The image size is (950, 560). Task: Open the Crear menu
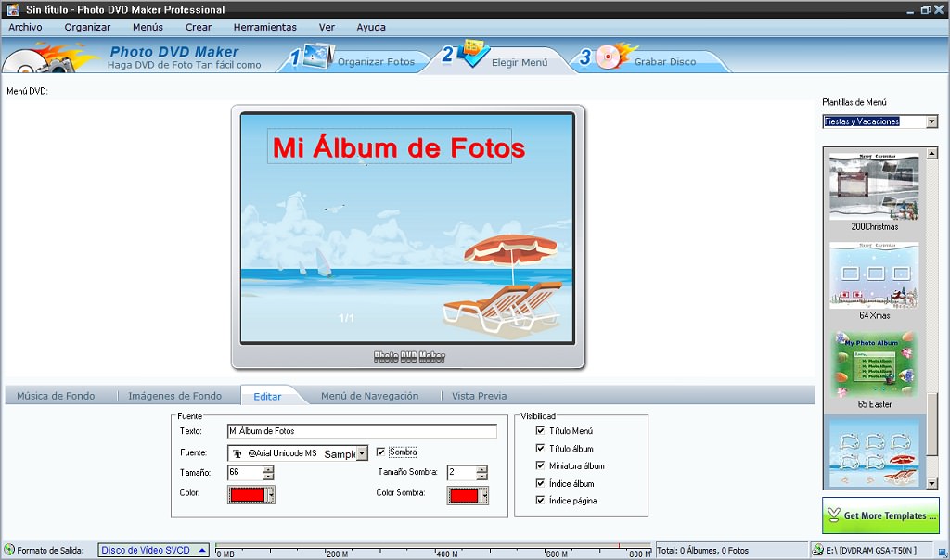[199, 27]
